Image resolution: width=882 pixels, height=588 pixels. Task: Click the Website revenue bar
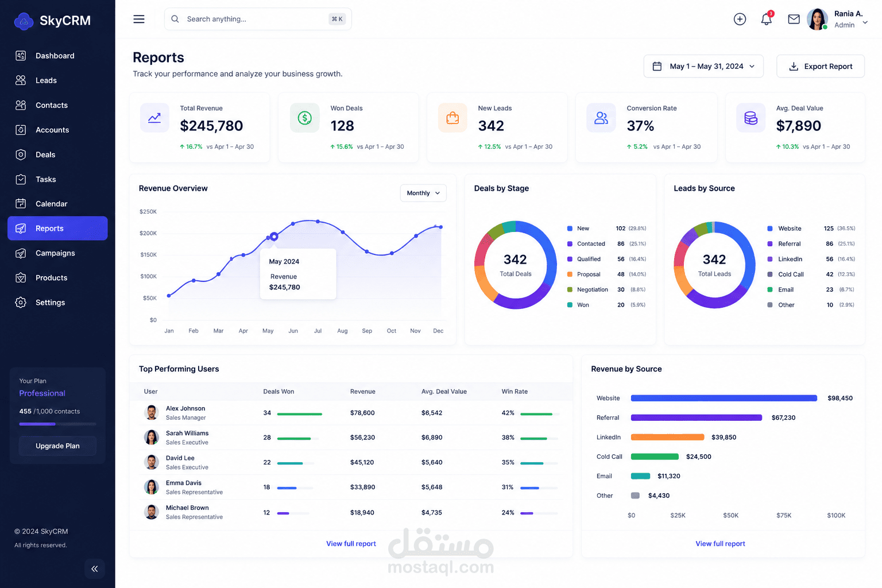tap(724, 398)
